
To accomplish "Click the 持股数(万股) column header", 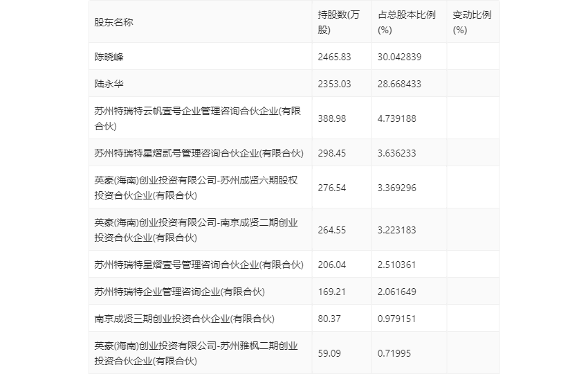I will pos(339,22).
